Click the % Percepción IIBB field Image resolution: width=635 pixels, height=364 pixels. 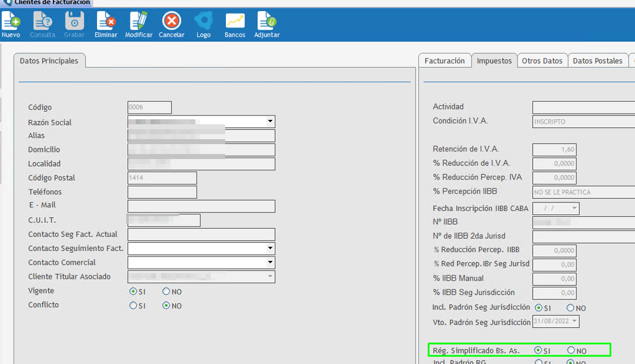[583, 192]
